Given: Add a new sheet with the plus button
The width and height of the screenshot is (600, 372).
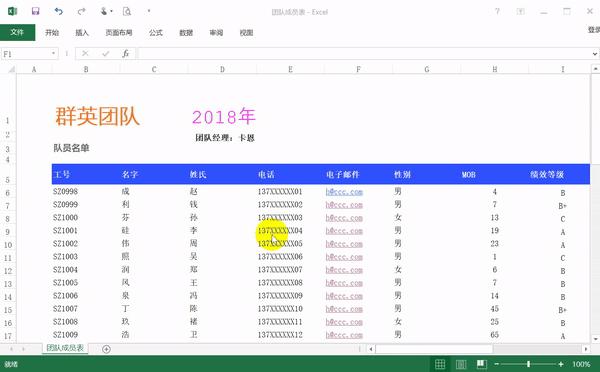Looking at the screenshot, I should [106, 349].
